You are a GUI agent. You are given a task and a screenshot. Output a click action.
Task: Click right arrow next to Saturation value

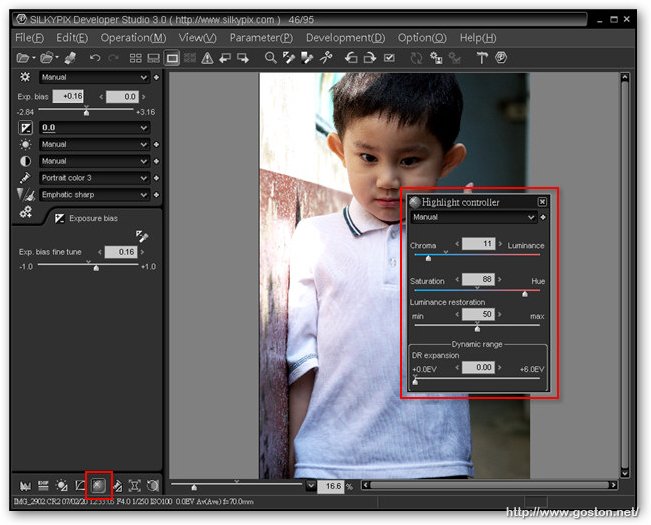point(501,281)
